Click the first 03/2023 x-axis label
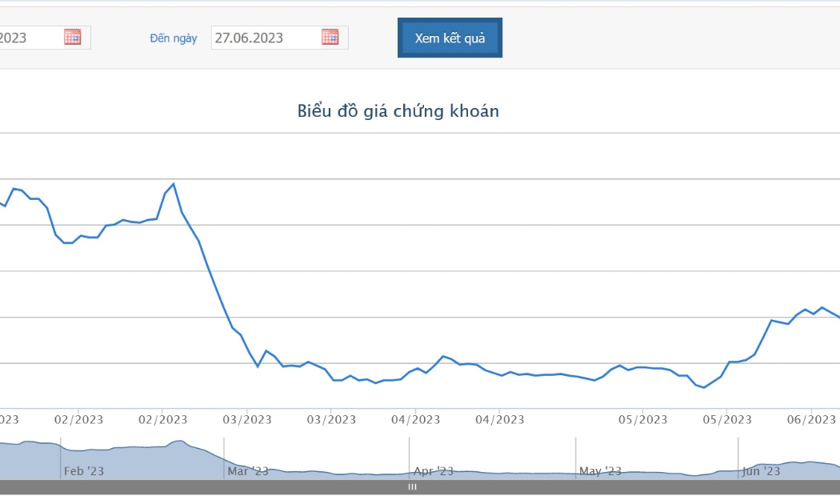Viewport: 840px width, 504px height. pos(247,419)
